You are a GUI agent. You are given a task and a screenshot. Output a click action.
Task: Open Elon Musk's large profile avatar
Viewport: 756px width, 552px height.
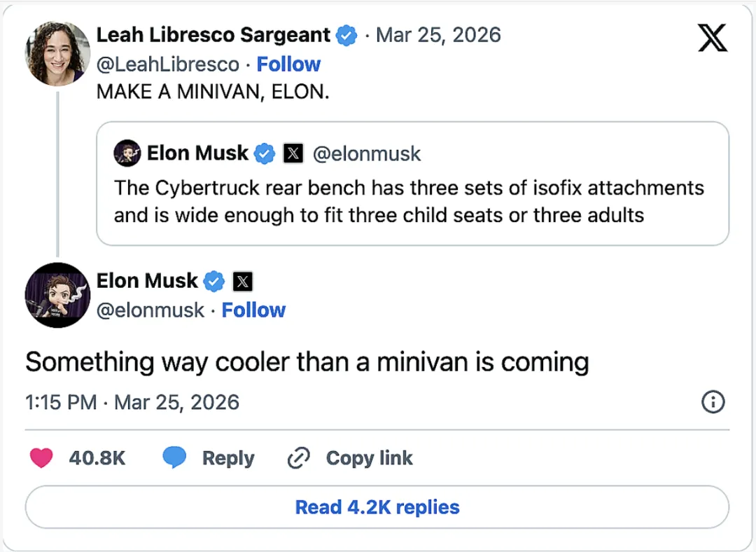tap(57, 295)
